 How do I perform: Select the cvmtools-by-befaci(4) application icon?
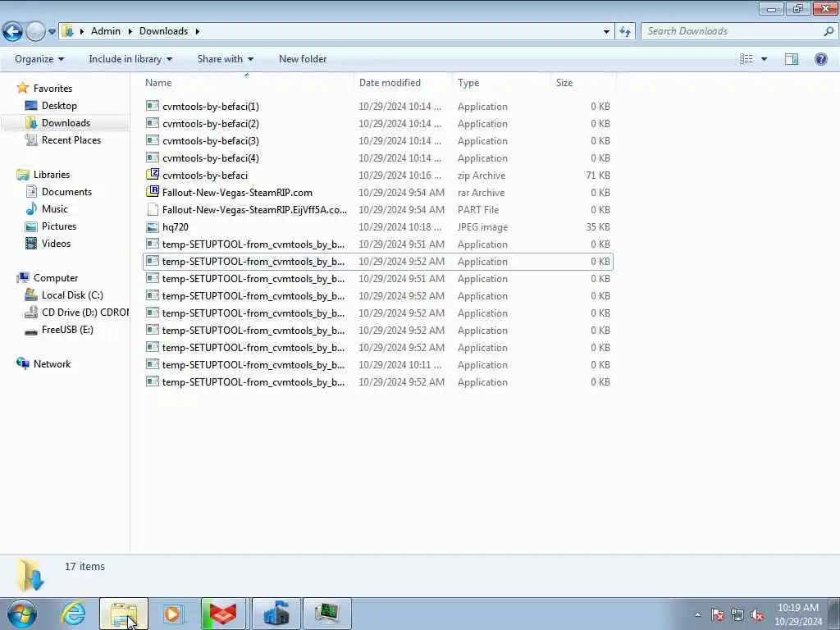[152, 157]
